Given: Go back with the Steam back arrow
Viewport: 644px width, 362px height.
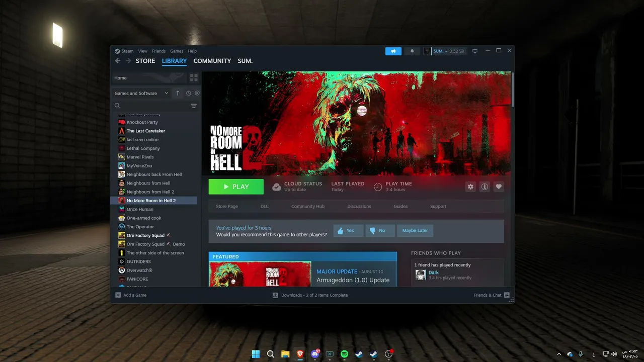Looking at the screenshot, I should pyautogui.click(x=118, y=61).
